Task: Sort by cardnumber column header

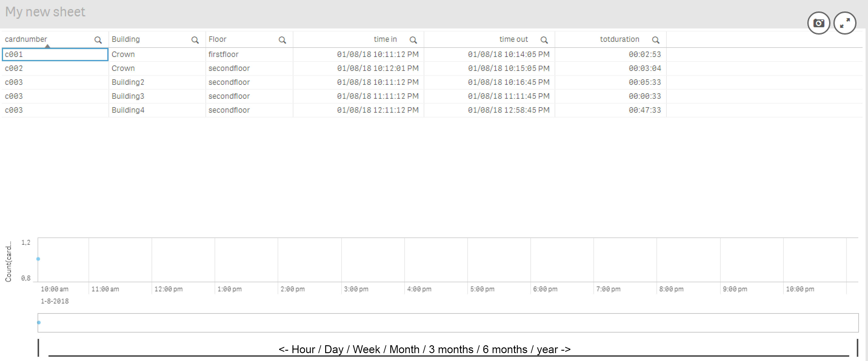Action: coord(26,39)
